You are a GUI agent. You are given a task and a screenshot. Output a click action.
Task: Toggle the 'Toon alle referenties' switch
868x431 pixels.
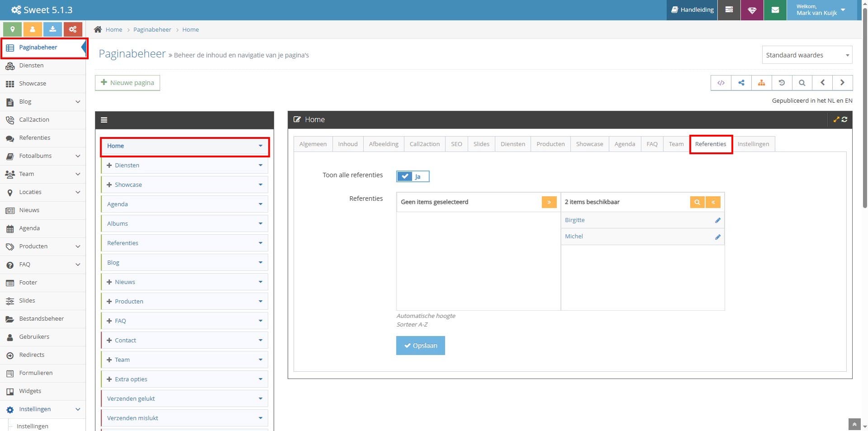(x=413, y=176)
